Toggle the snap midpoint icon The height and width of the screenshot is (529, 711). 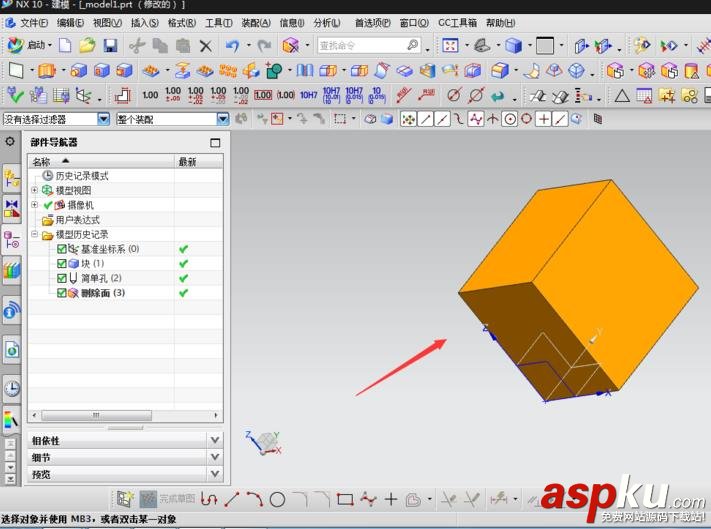pos(442,119)
